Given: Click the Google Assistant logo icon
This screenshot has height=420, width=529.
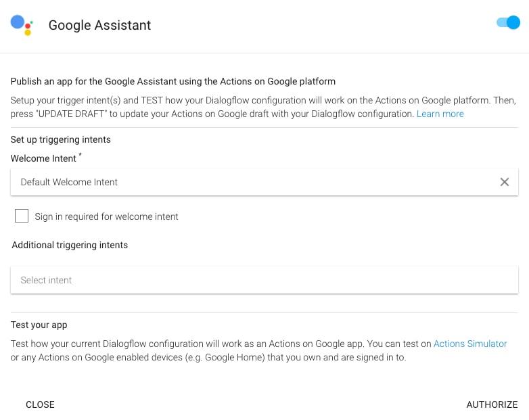Looking at the screenshot, I should tap(22, 25).
